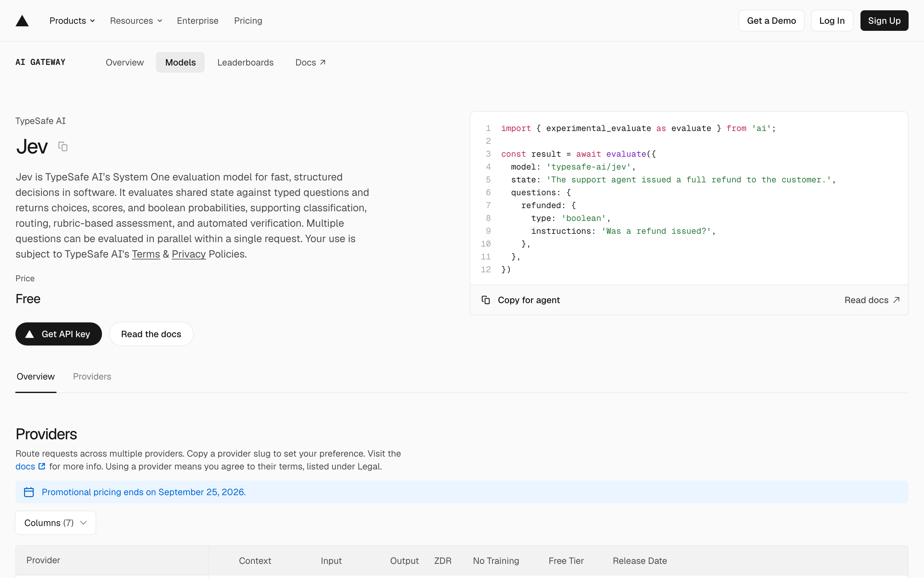Screen dimensions: 924x578
Task: Click the Free Tier column header
Action: (566, 561)
